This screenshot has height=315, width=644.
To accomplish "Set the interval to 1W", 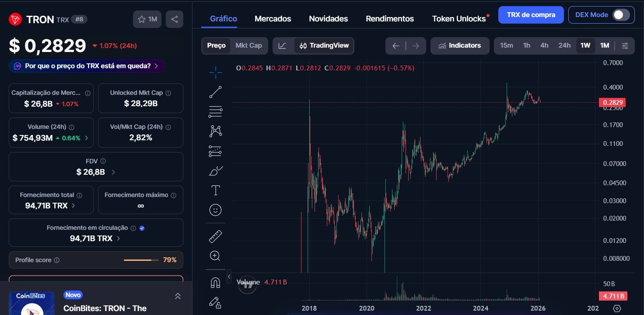I will point(585,45).
